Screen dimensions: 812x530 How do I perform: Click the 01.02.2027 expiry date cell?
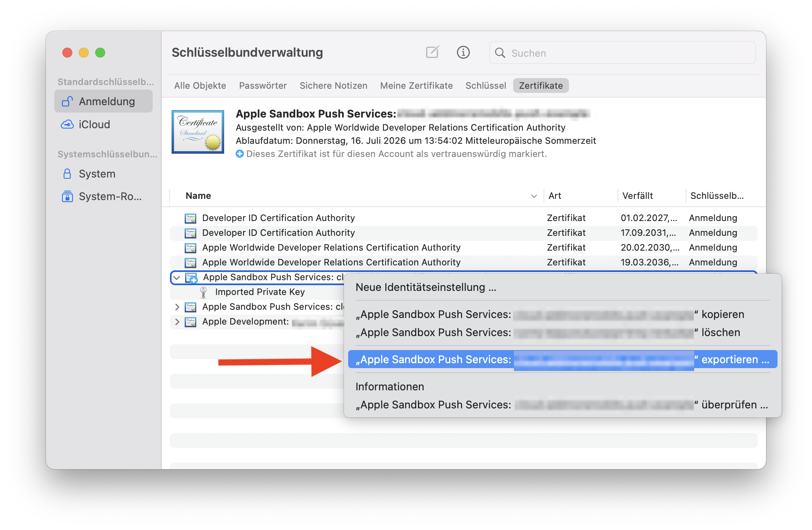pos(649,218)
